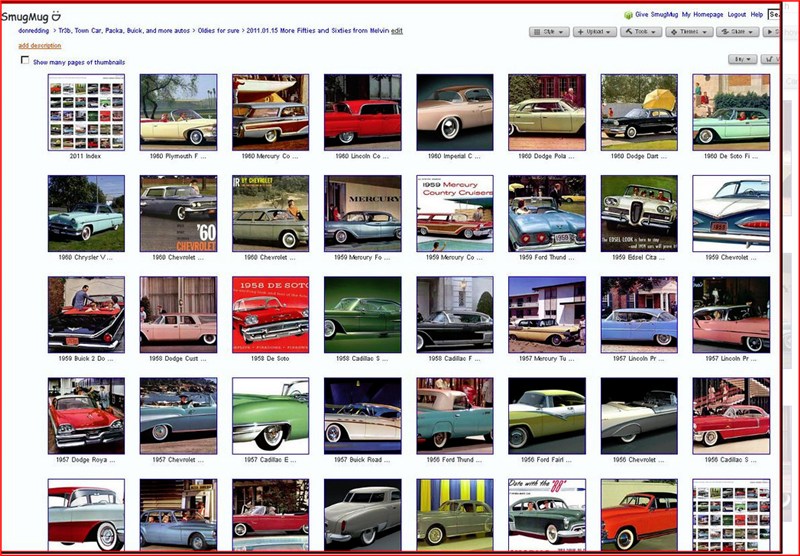Viewport: 800px width, 556px height.
Task: Open the Give SmugMug link
Action: pyautogui.click(x=656, y=15)
